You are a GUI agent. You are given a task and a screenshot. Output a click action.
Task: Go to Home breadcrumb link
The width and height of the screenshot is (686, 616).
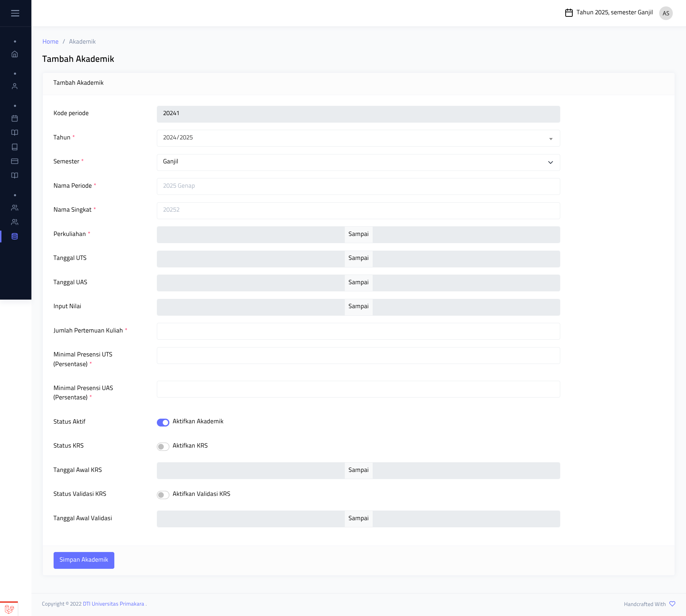pos(50,41)
